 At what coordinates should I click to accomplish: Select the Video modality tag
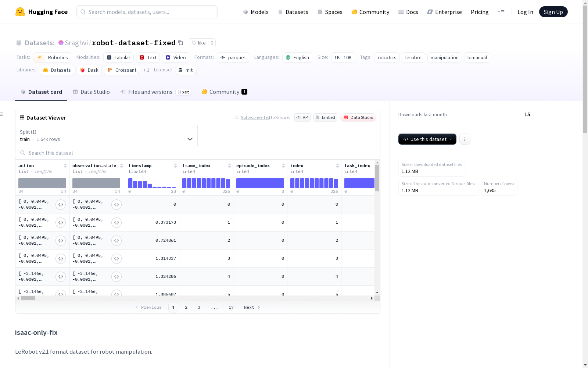[176, 57]
